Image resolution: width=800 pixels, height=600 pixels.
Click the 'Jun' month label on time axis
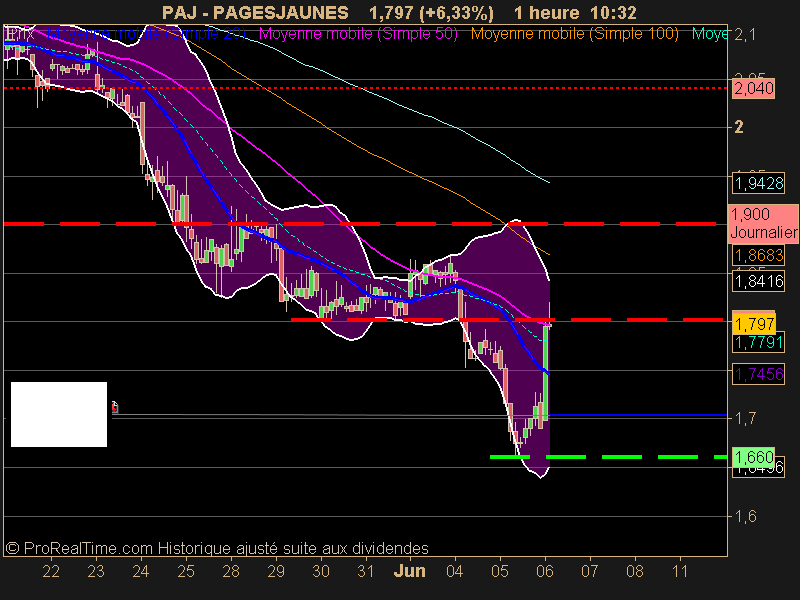pos(410,571)
